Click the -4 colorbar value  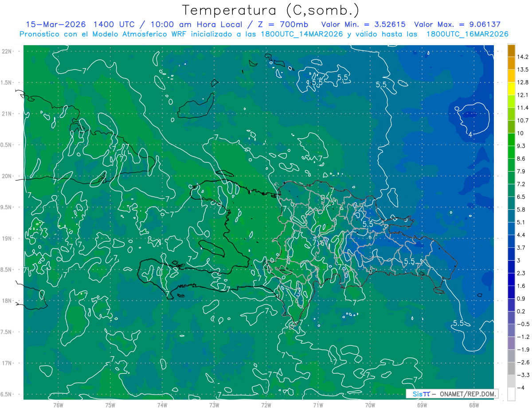point(522,388)
